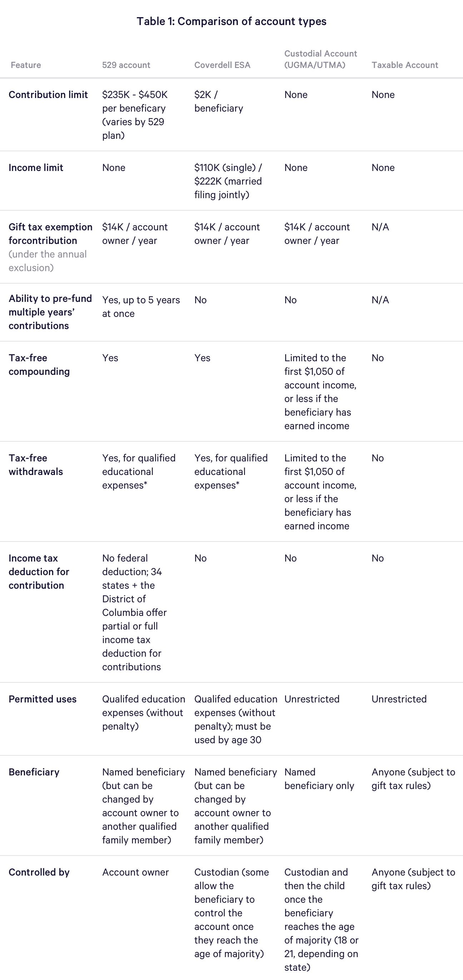Screen dimensions: 463x980
Task: Click the 'Beneficiary' row label
Action: 34,772
